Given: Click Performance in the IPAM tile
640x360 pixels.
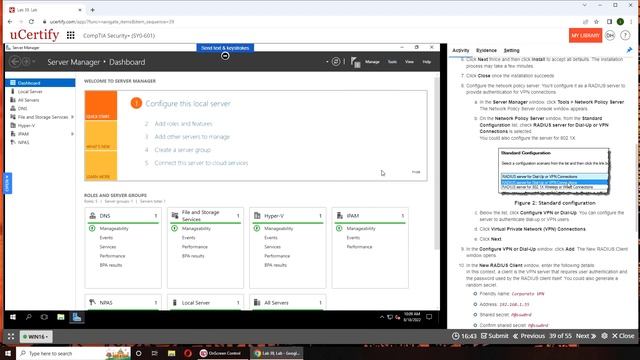Looking at the screenshot, I should point(359,247).
